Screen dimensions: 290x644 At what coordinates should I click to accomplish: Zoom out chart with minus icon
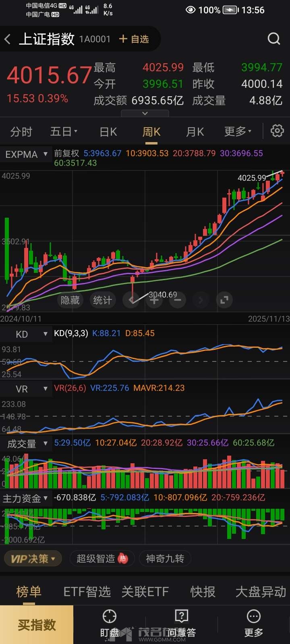tap(178, 300)
